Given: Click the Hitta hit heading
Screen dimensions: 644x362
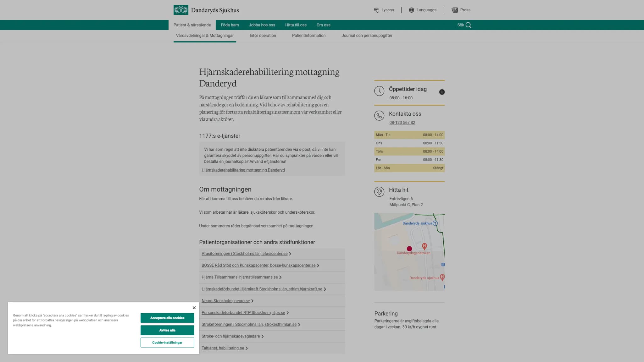Looking at the screenshot, I should (399, 190).
